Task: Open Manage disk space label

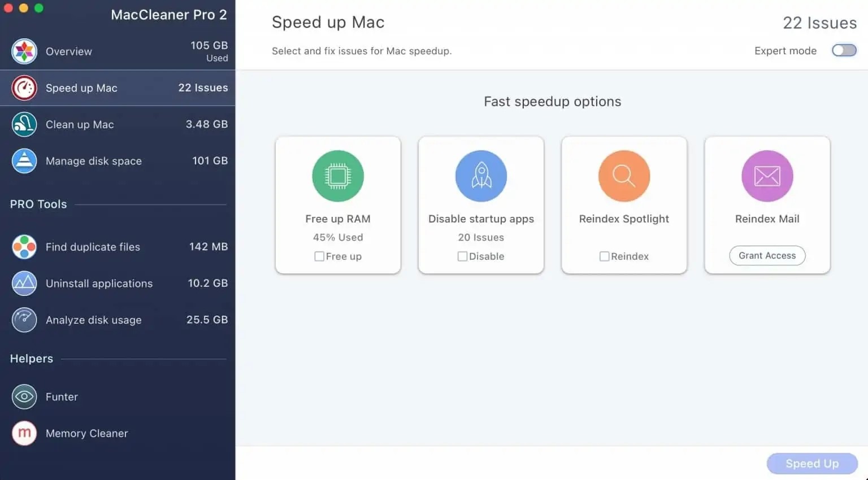Action: coord(94,161)
